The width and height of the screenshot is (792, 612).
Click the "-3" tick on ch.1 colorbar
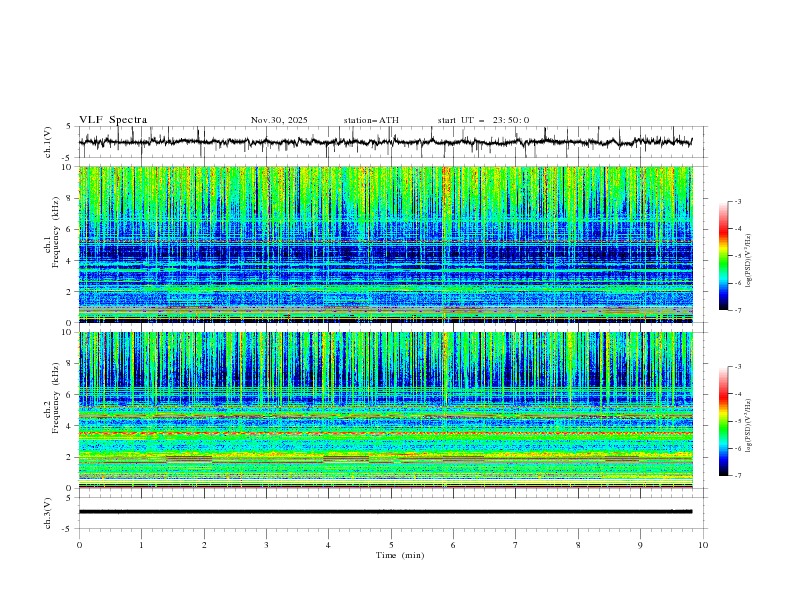738,201
